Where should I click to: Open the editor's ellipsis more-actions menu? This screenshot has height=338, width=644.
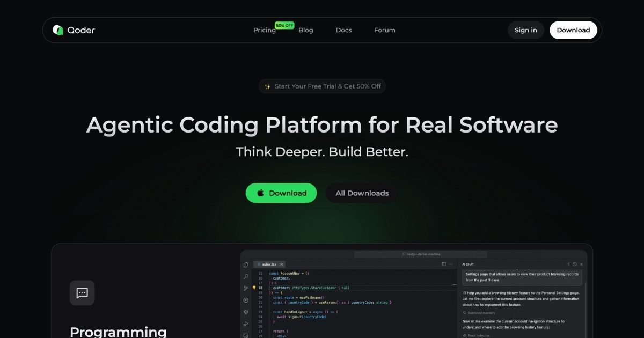point(451,264)
